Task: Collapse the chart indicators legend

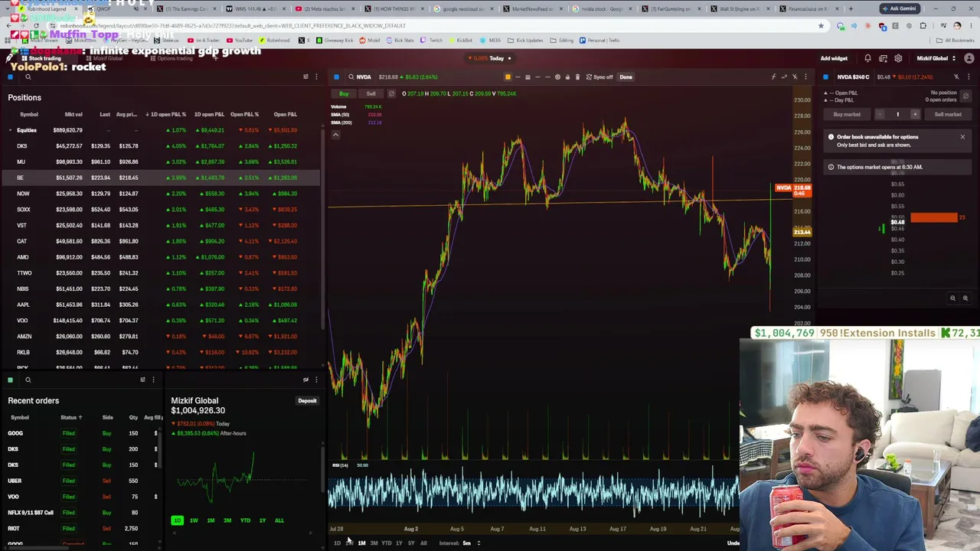Action: 335,135
